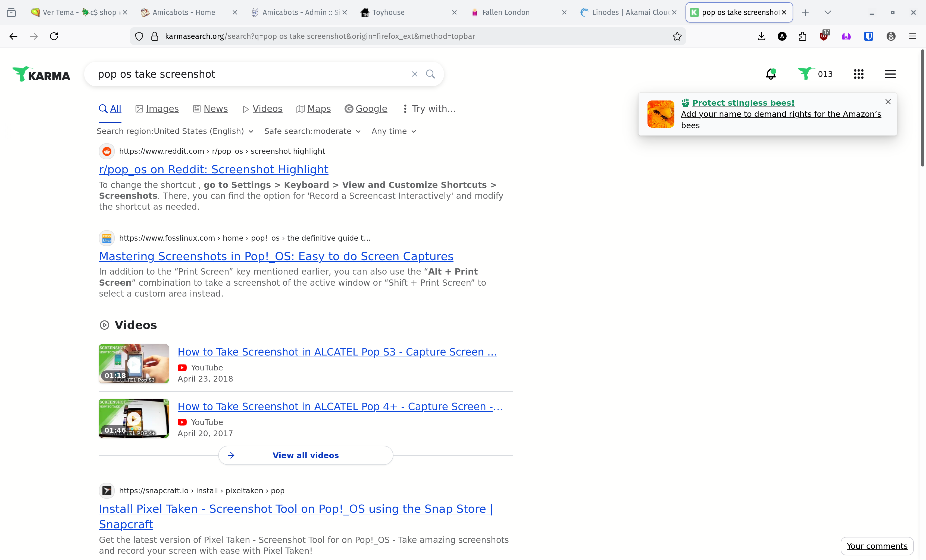Bookmark this page with the star icon
Image resolution: width=926 pixels, height=560 pixels.
[x=677, y=36]
